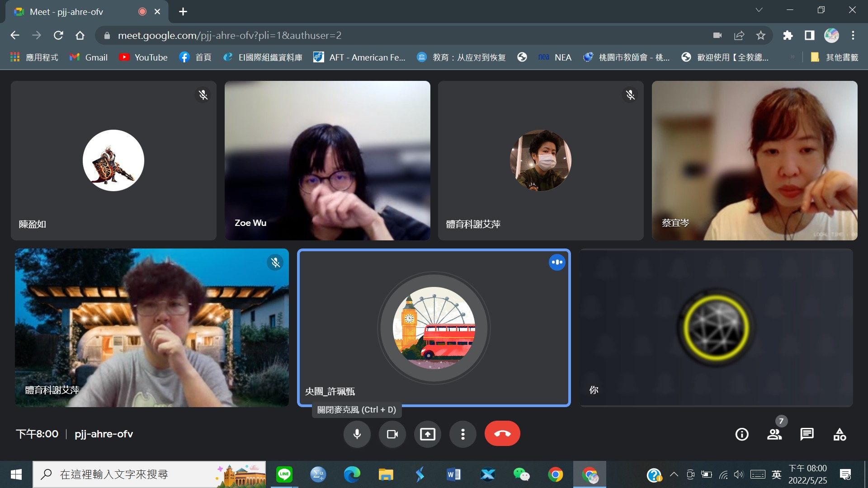
Task: Select 蔡宜岑 video tile
Action: tap(755, 160)
